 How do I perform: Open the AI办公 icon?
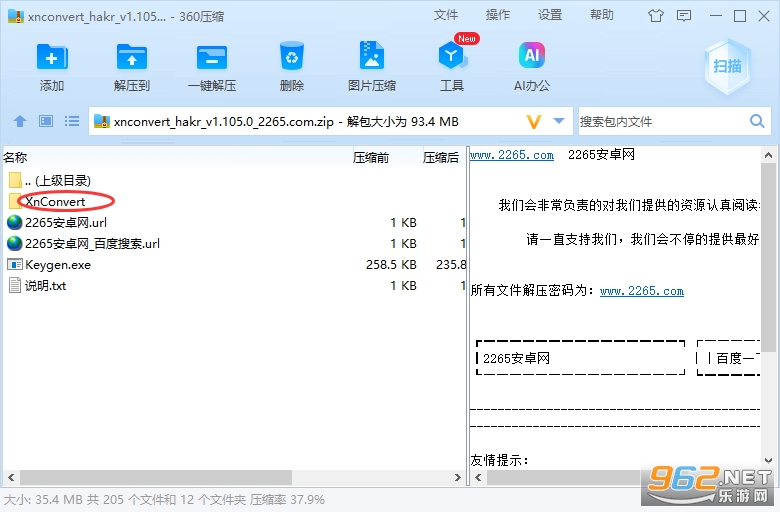click(532, 55)
